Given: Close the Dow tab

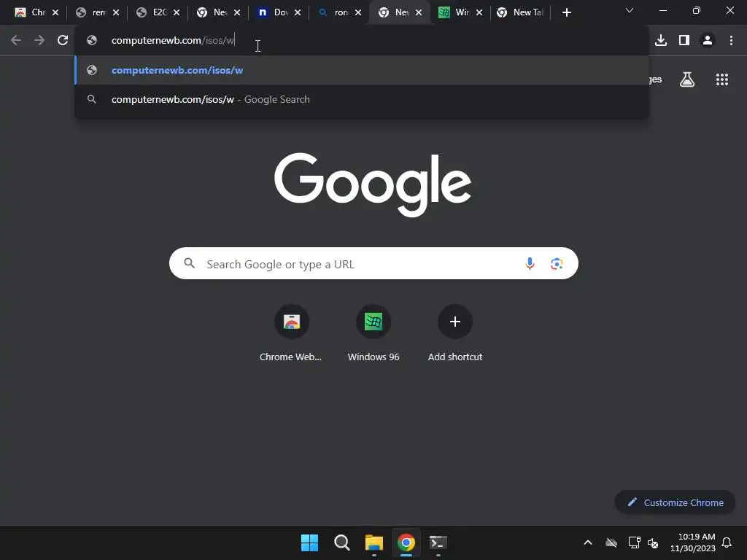Looking at the screenshot, I should point(298,13).
